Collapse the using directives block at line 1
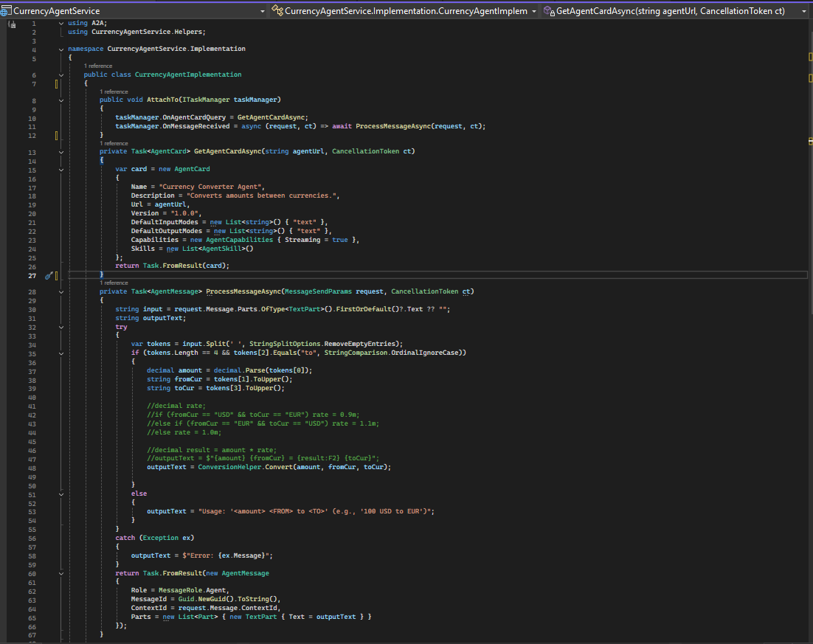This screenshot has height=644, width=813. [61, 24]
